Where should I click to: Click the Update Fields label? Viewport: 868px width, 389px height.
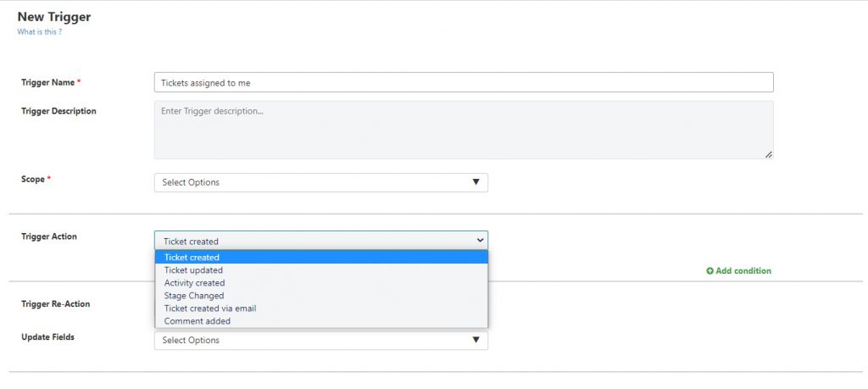pos(47,337)
